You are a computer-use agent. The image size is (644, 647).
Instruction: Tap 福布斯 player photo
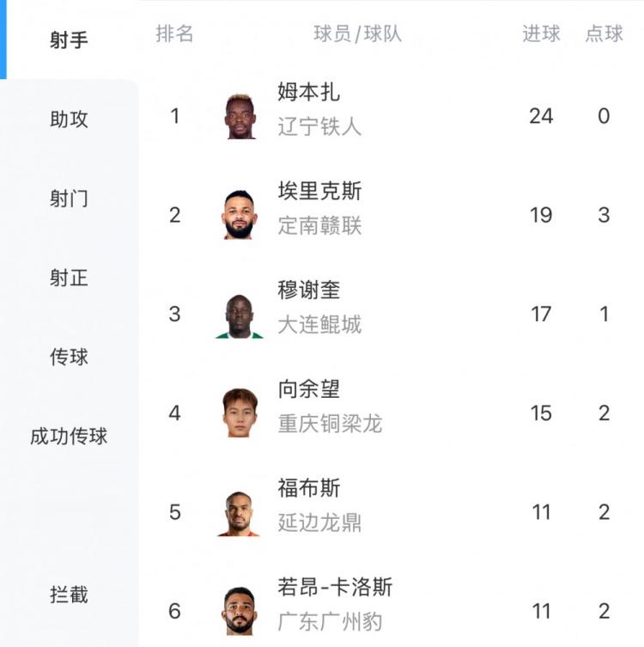click(239, 513)
